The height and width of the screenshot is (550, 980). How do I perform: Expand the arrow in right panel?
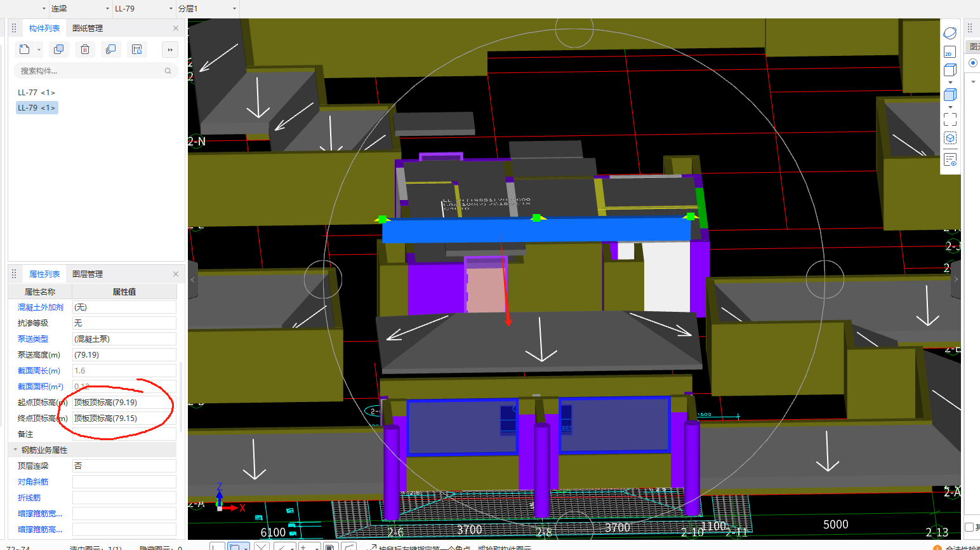point(973,82)
